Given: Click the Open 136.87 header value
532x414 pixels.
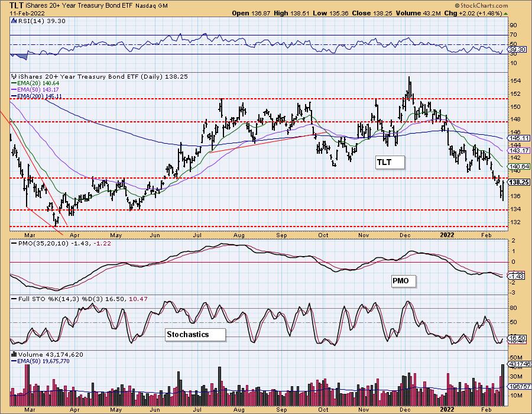Looking at the screenshot, I should (x=251, y=13).
